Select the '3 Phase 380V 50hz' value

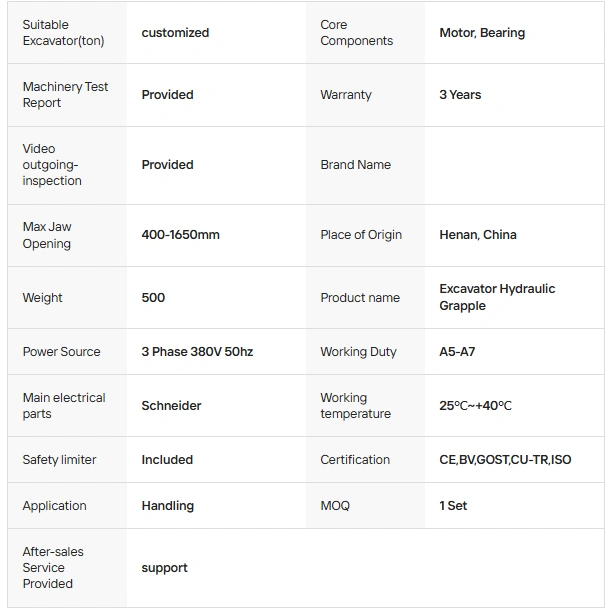(x=197, y=352)
